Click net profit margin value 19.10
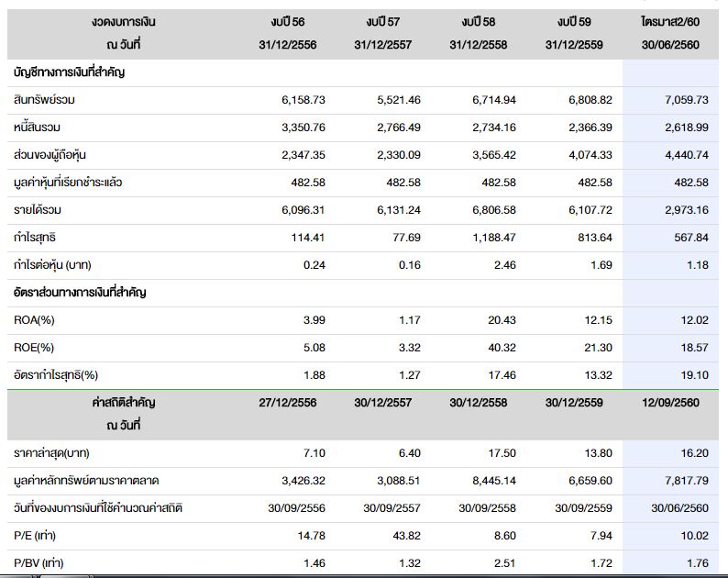The image size is (728, 578). [695, 375]
